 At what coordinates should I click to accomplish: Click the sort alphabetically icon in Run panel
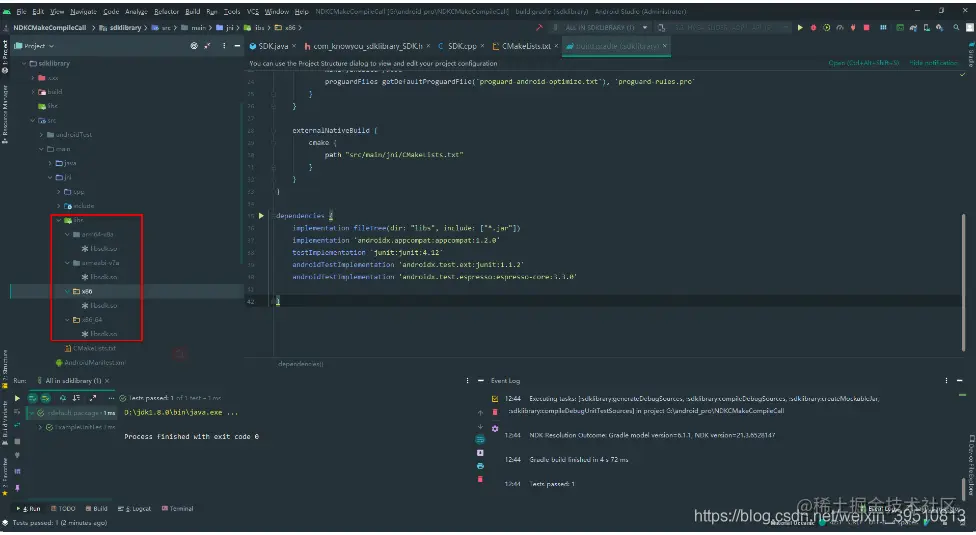click(62, 398)
